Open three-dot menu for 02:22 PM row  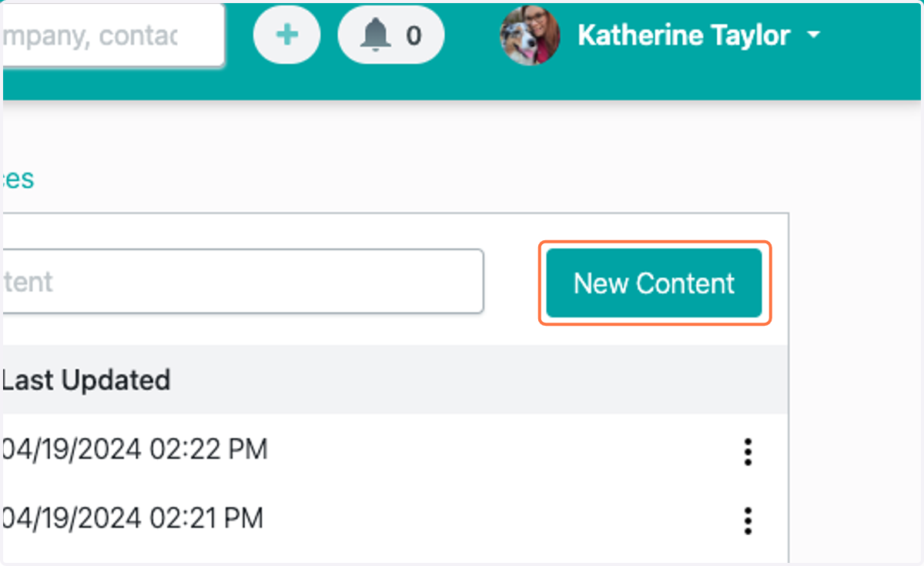pos(748,451)
